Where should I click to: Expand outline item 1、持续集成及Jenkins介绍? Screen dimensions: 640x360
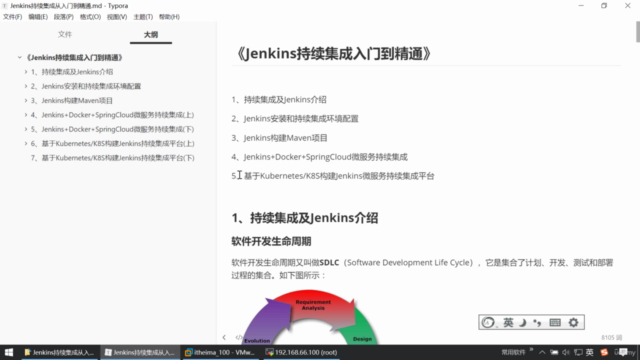click(x=26, y=72)
